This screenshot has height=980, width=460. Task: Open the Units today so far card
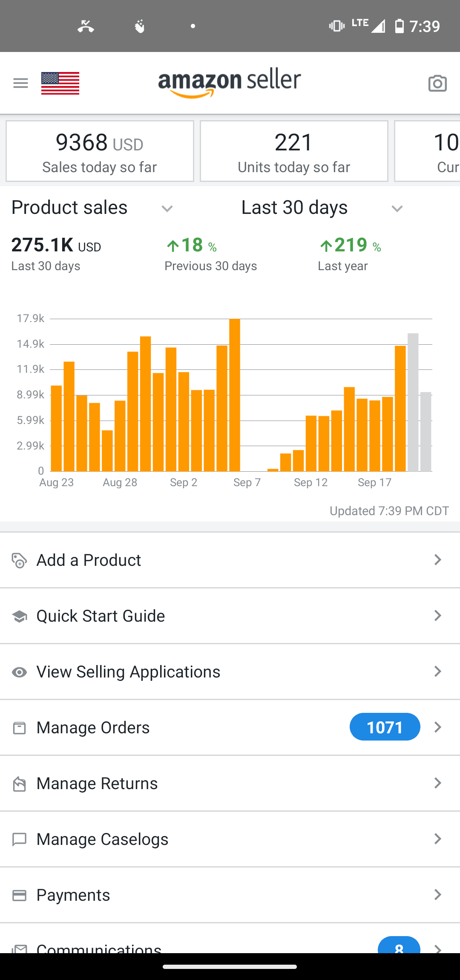294,151
